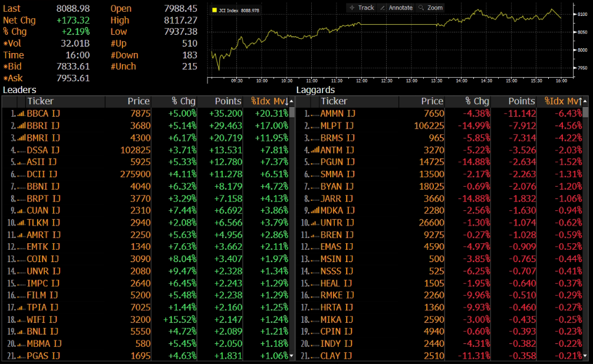Click the volume bars icon beside BBRI IJ

tap(21, 125)
